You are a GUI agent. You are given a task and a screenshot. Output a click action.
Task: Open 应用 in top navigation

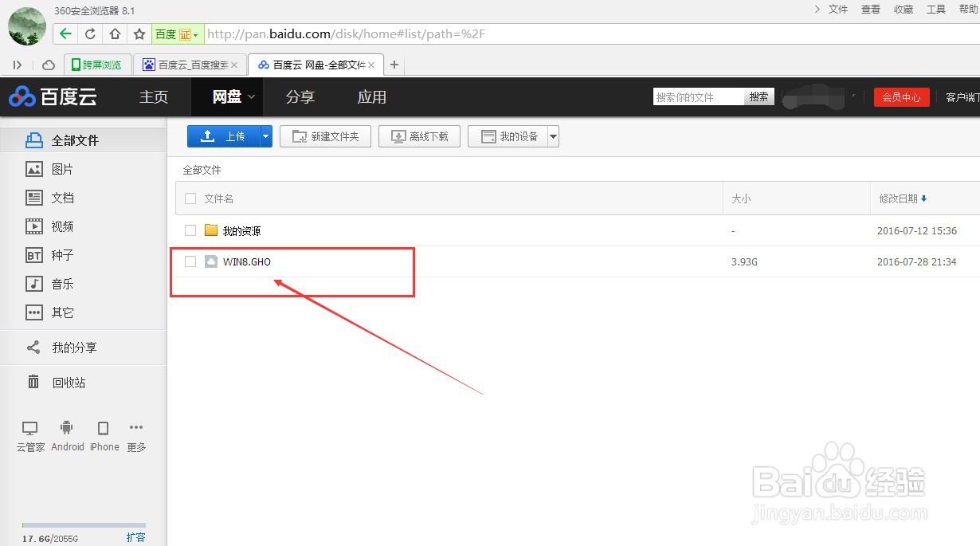point(371,97)
